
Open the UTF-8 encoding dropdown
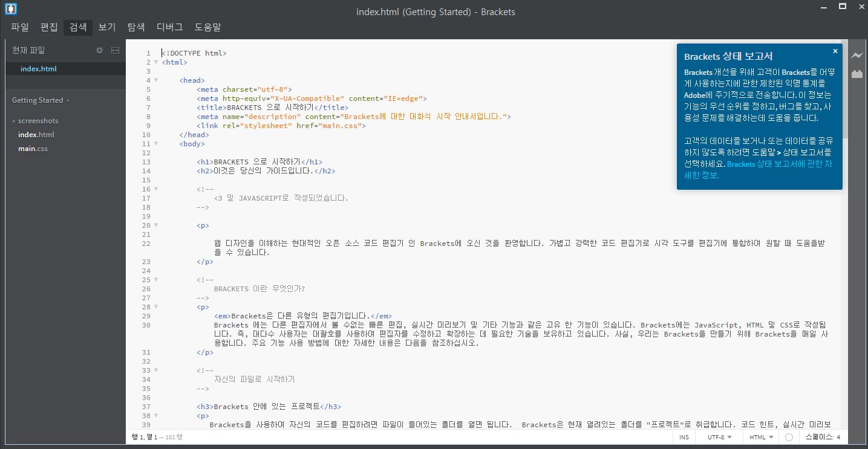pos(719,437)
